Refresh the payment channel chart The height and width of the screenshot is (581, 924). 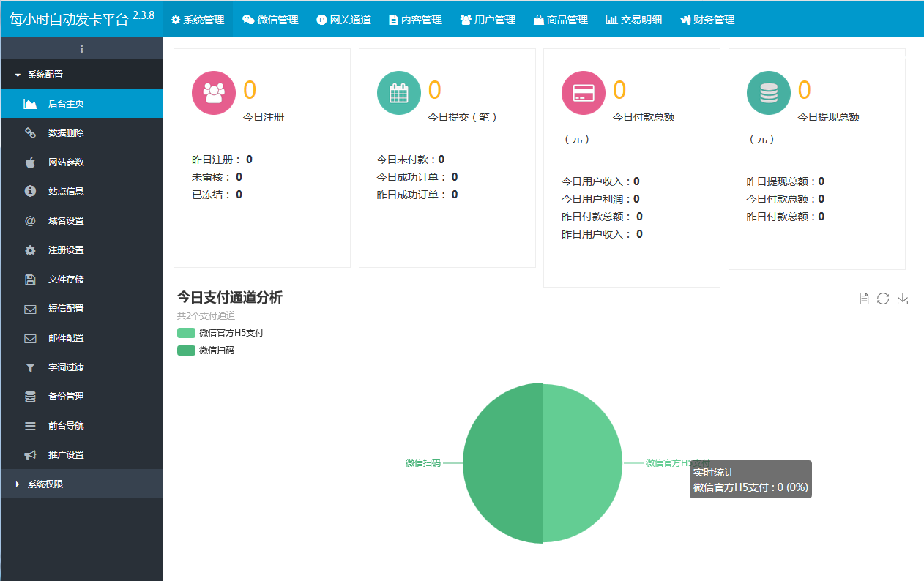[x=883, y=299]
